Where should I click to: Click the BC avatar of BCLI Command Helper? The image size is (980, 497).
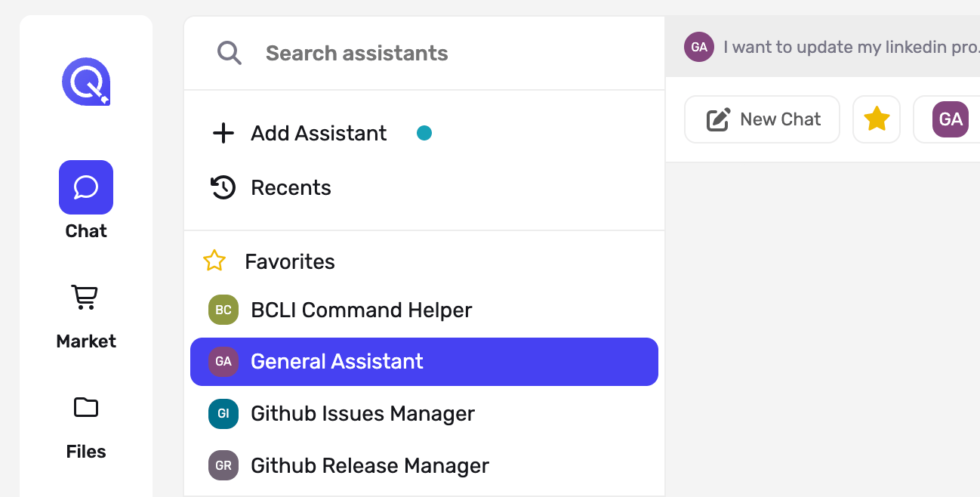223,310
